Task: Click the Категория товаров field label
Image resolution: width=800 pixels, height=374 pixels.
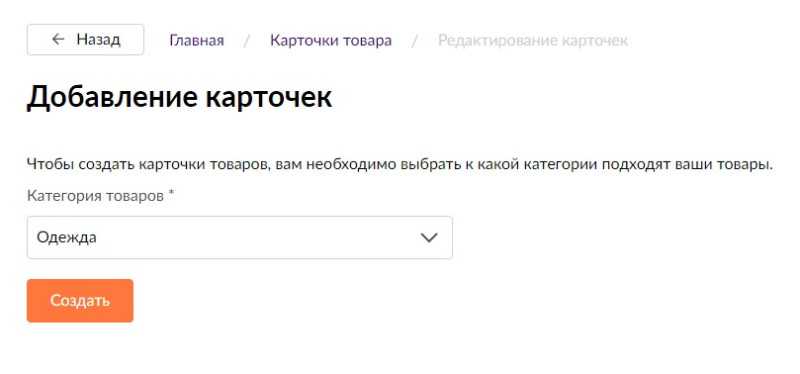Action: (95, 196)
